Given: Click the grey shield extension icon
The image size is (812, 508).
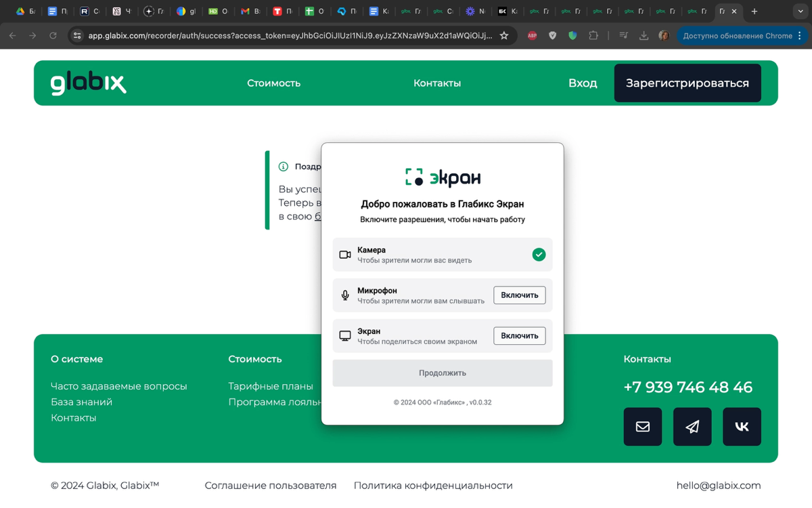Looking at the screenshot, I should 552,36.
